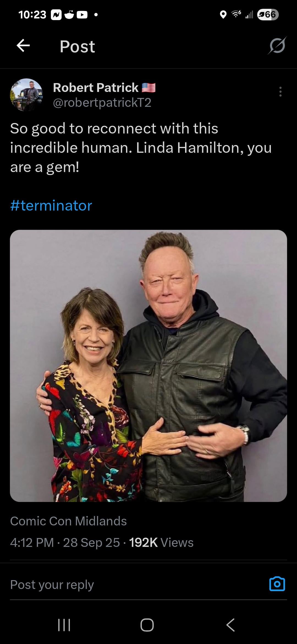Tap the YouTube notification icon in status bar
This screenshot has height=644, width=297.
pos(82,15)
